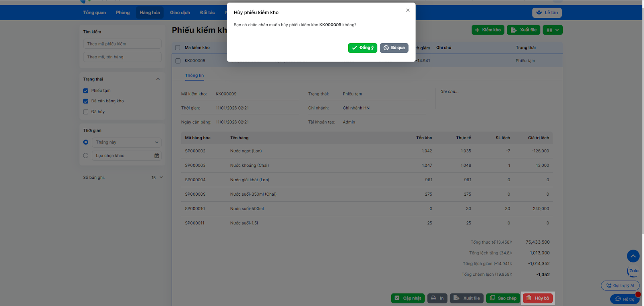Image resolution: width=644 pixels, height=306 pixels.
Task: Open the Số bản ghi count dropdown
Action: pyautogui.click(x=157, y=178)
